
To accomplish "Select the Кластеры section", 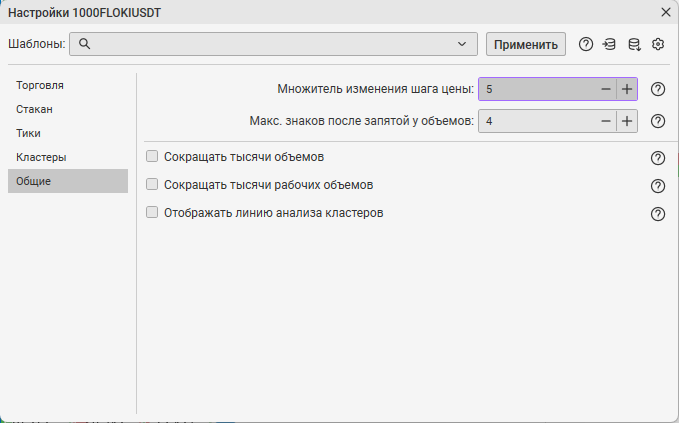I will pos(41,157).
